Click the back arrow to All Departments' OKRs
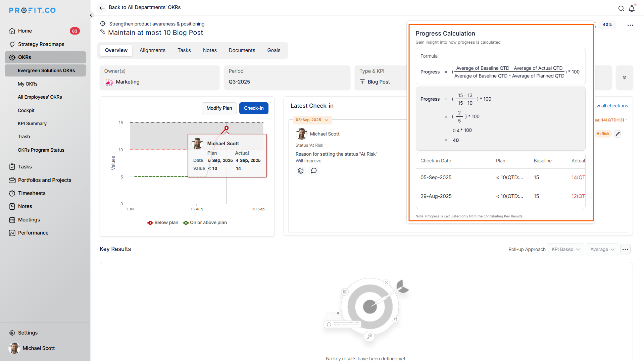 [102, 8]
